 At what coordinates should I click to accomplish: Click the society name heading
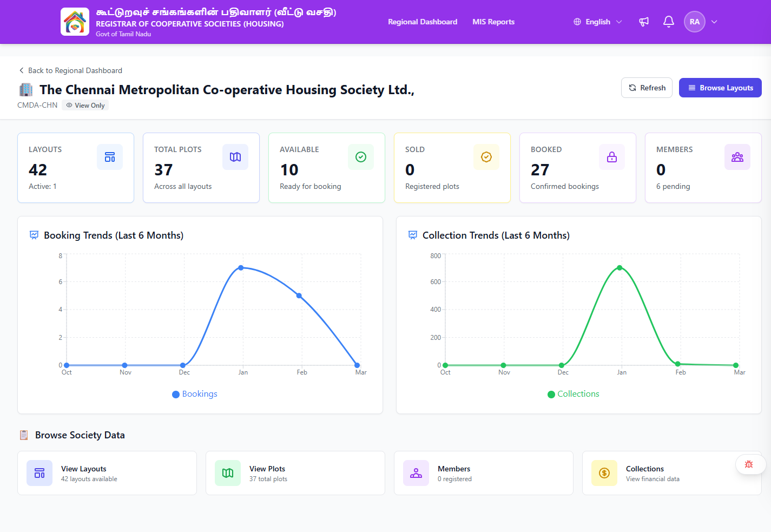[x=227, y=90]
